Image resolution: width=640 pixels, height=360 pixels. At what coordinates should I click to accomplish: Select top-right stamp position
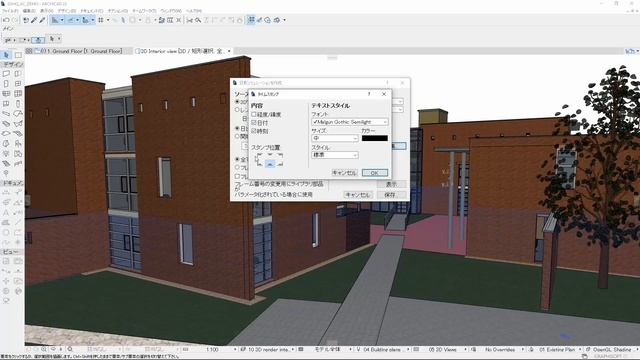click(280, 155)
